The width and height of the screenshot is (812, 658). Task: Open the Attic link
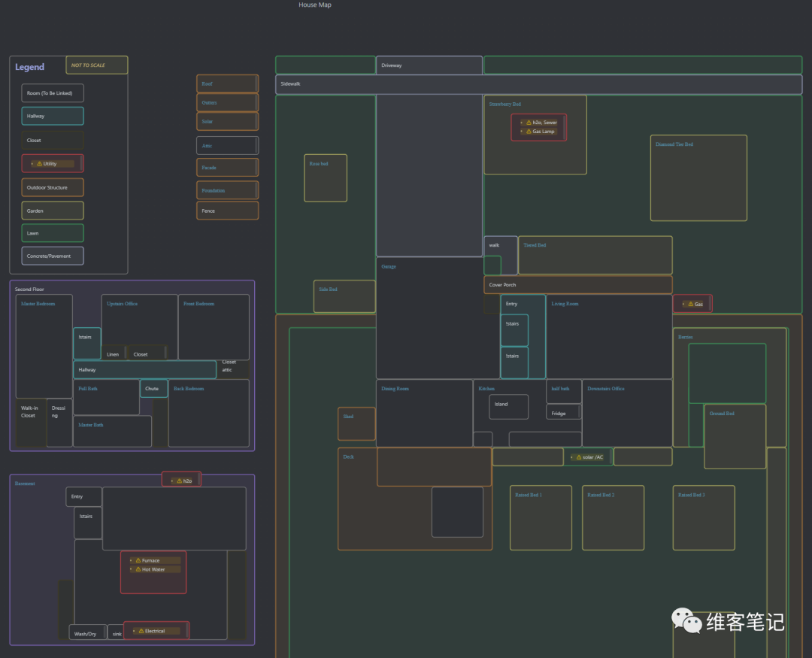click(208, 146)
